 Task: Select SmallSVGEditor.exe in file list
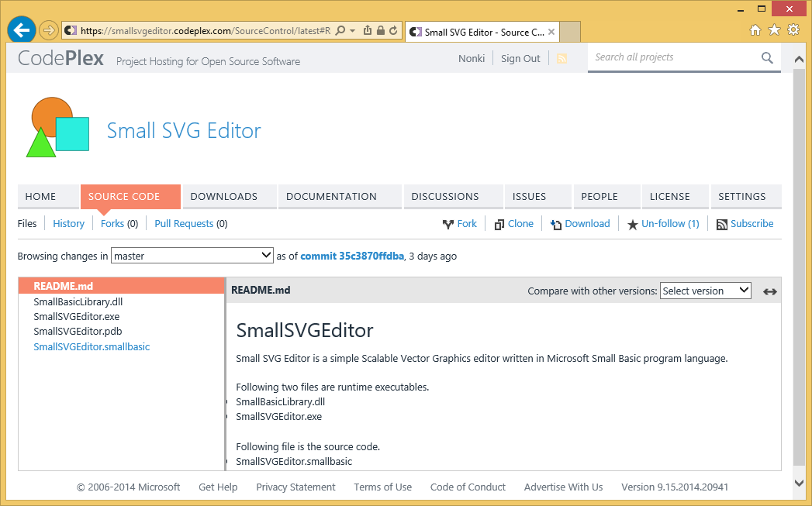pos(77,317)
